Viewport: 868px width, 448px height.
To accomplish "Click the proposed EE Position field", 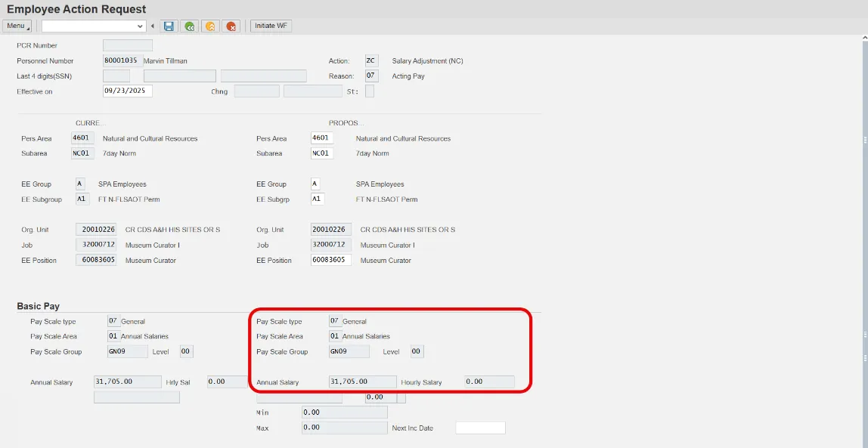I will (330, 260).
